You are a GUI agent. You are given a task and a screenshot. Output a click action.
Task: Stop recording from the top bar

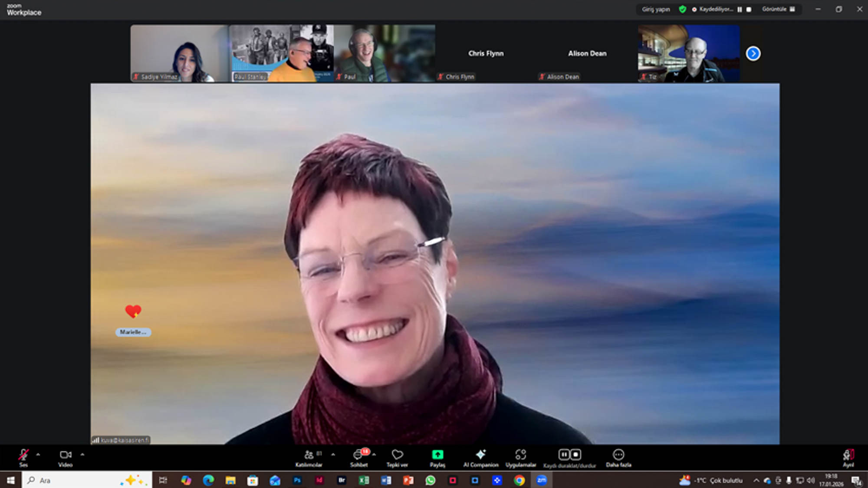point(749,10)
